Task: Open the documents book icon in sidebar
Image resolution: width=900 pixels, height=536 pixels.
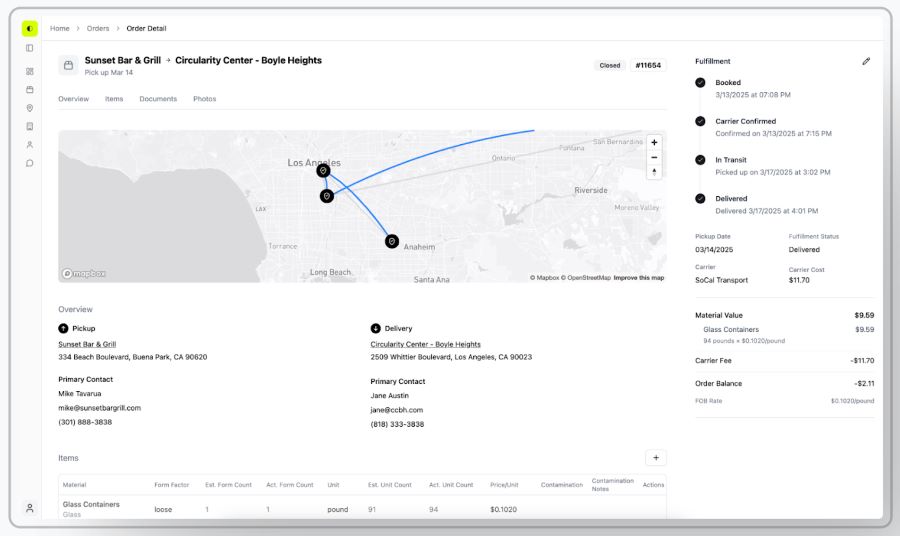Action: (x=30, y=126)
